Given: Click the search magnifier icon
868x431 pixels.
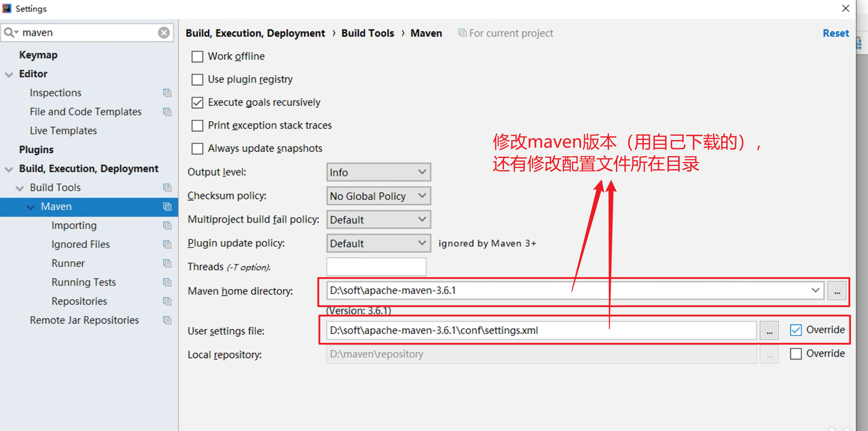Looking at the screenshot, I should pyautogui.click(x=9, y=32).
